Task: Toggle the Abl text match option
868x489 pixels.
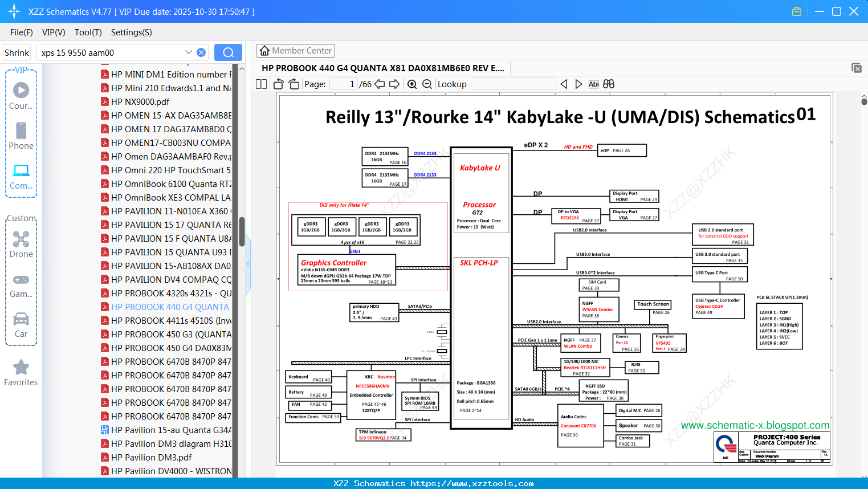Action: click(593, 84)
